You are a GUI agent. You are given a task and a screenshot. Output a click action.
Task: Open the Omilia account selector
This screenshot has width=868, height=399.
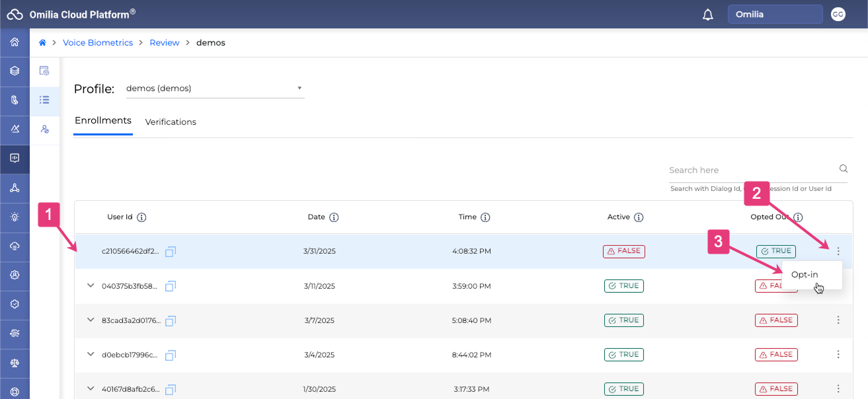775,15
